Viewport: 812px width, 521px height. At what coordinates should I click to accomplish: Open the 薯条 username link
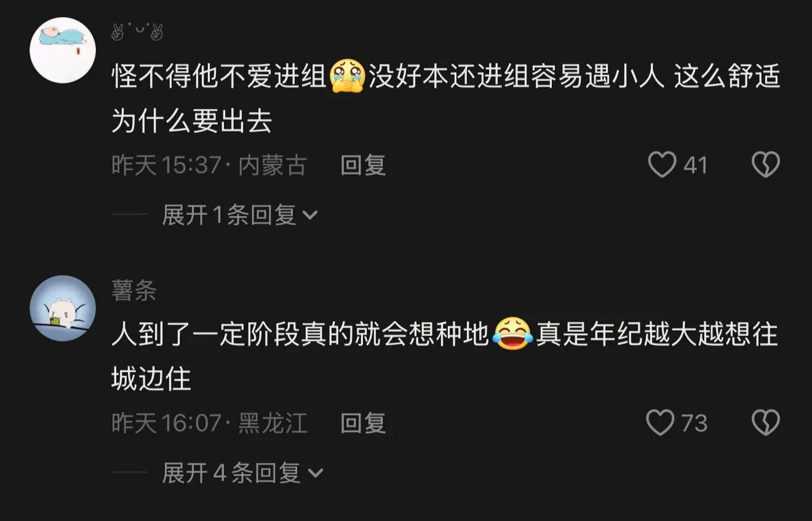coord(134,291)
